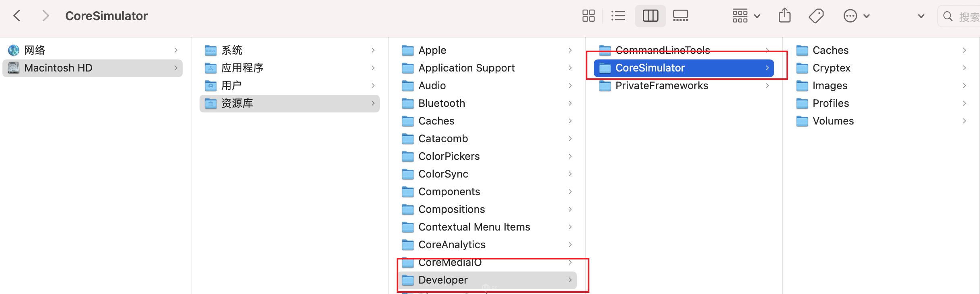Click the 用户 folder icon

[x=211, y=86]
